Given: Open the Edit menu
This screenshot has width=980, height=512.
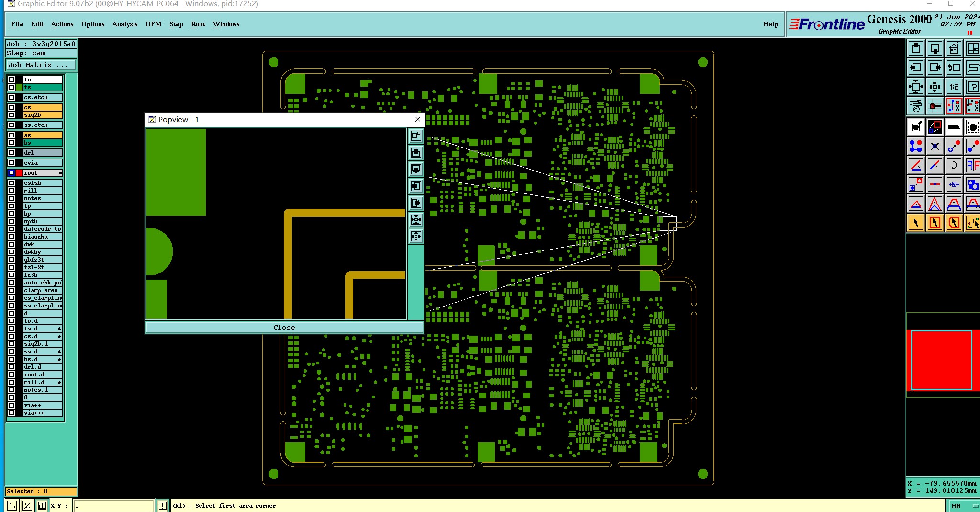Looking at the screenshot, I should (37, 24).
